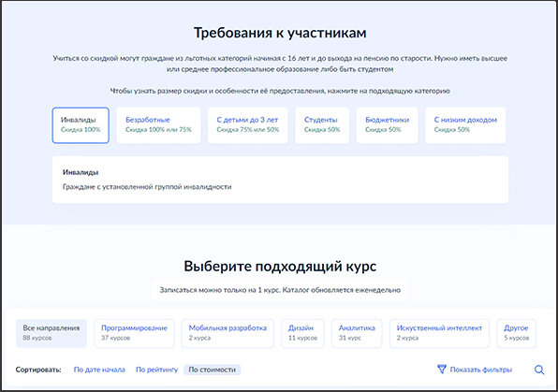Click the Требования к участникам heading
The image size is (558, 392).
280,33
